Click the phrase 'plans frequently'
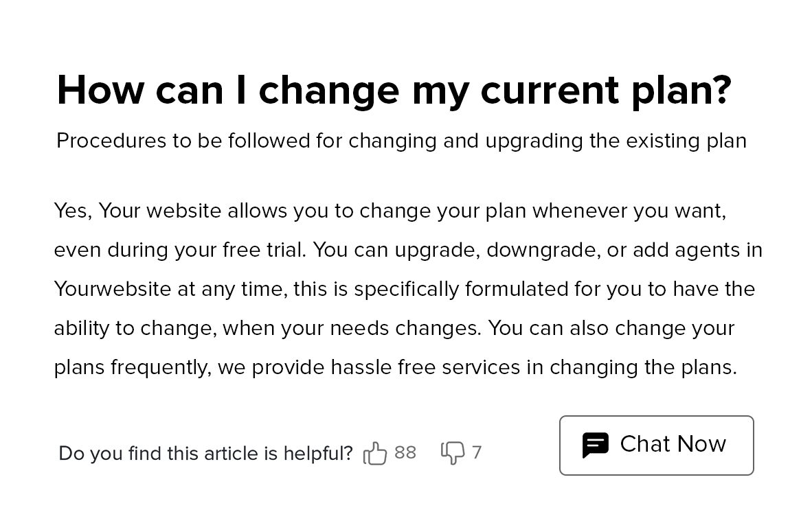This screenshot has width=812, height=521. pos(131,367)
